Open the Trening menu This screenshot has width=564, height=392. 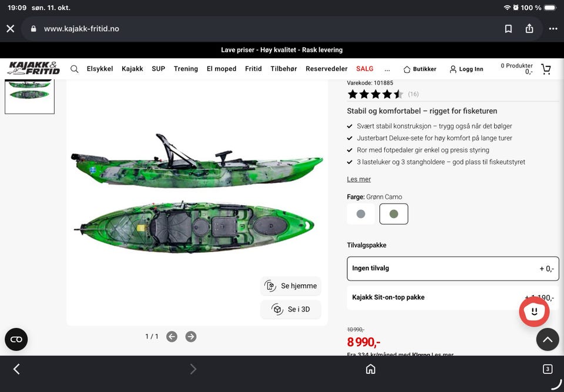186,69
